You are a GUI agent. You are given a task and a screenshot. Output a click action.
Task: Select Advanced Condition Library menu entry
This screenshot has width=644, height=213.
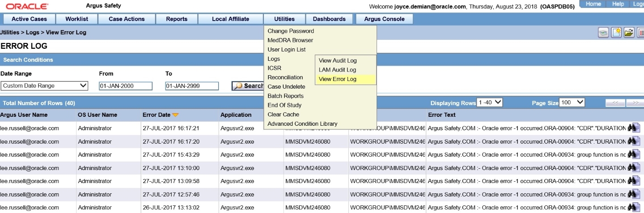coord(302,124)
